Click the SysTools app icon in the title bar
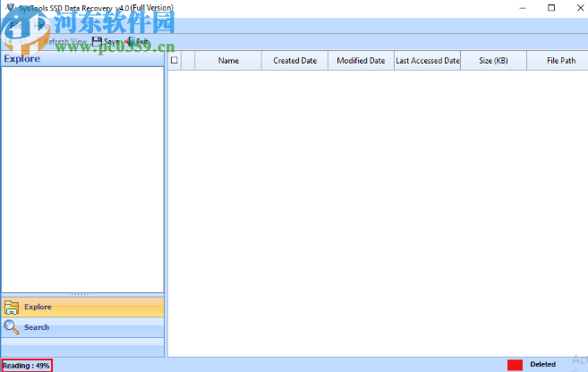Viewport: 588px width, 372px height. 11,7
